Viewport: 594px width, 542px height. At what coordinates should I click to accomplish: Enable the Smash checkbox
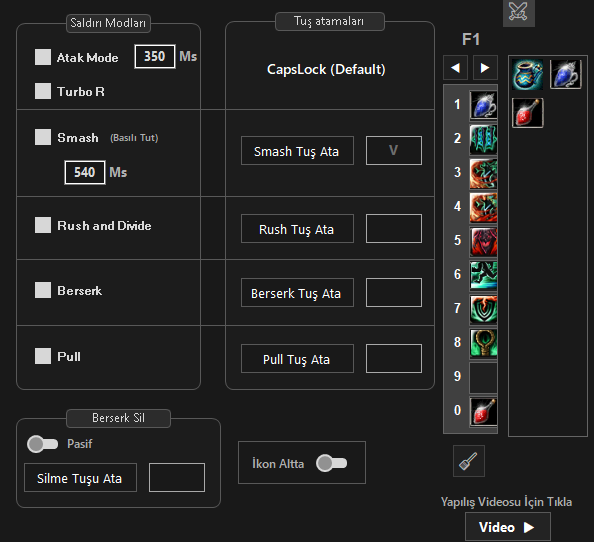click(43, 137)
